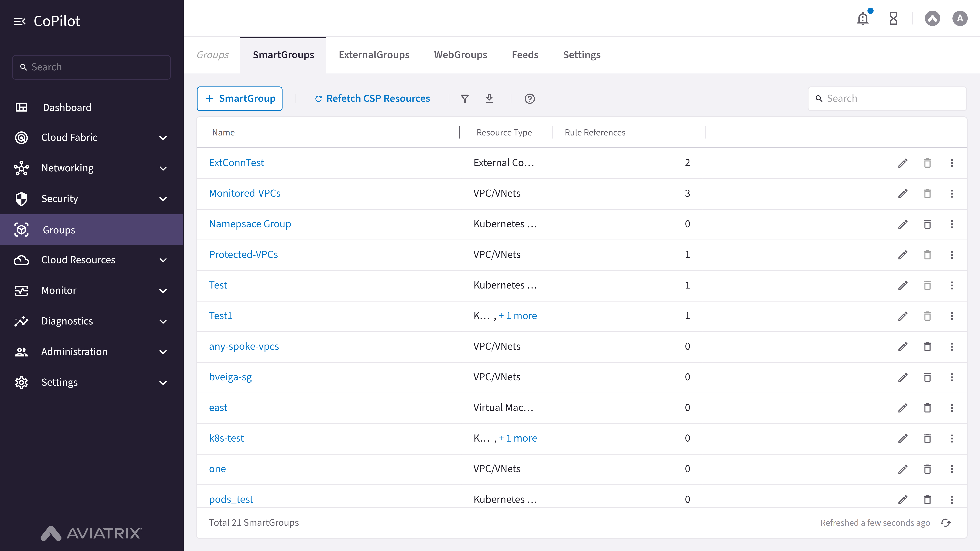Open the notifications bell
Screen dimensions: 980x551
tap(863, 18)
